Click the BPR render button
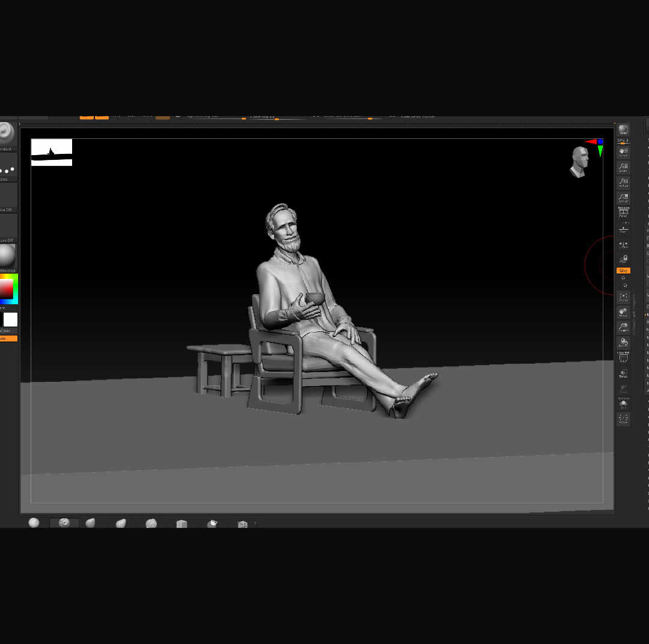The width and height of the screenshot is (649, 644). point(623,130)
